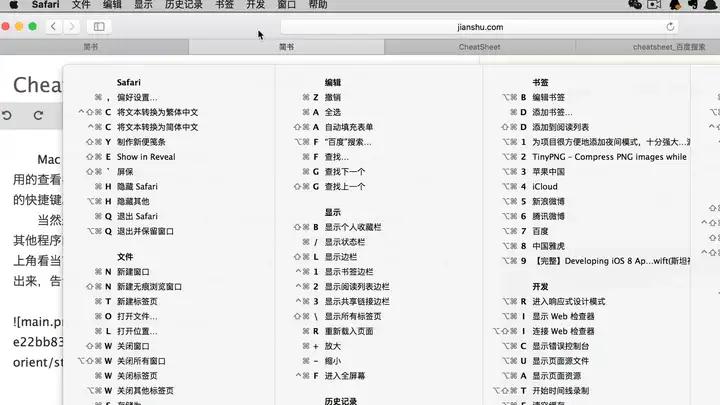720x405 pixels.
Task: Open the Safari menu
Action: tap(45, 5)
